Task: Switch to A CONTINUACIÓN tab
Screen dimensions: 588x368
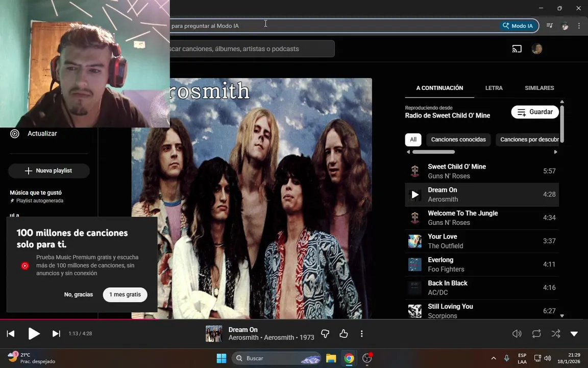Action: (x=439, y=88)
